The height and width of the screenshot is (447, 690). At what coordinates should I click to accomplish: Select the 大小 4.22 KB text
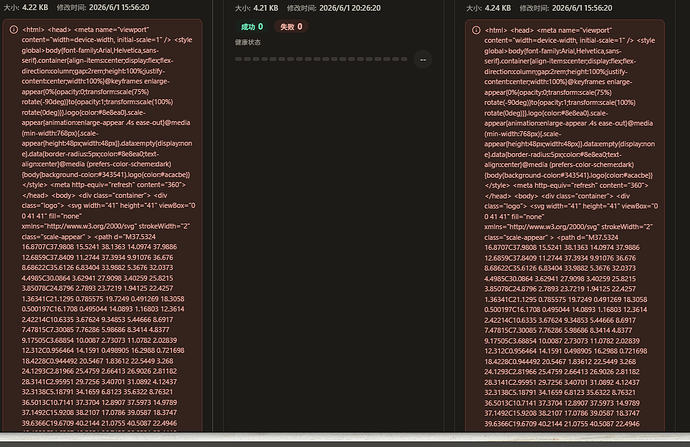tap(26, 7)
